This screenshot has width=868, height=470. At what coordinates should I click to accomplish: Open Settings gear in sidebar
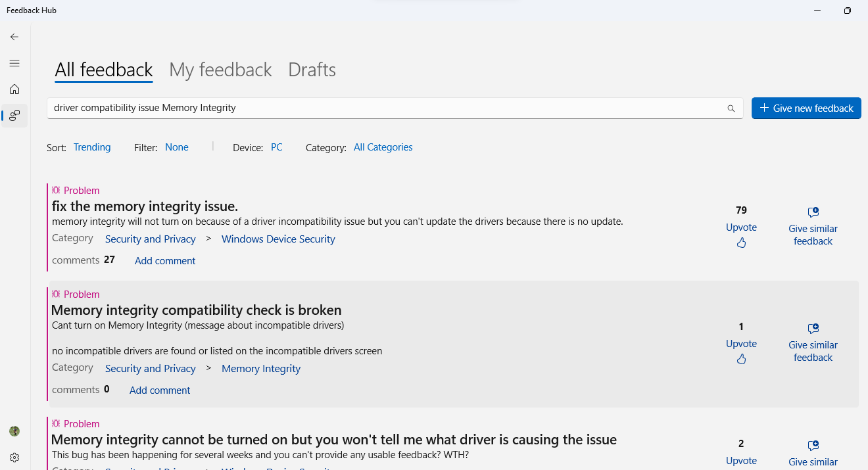coord(14,458)
